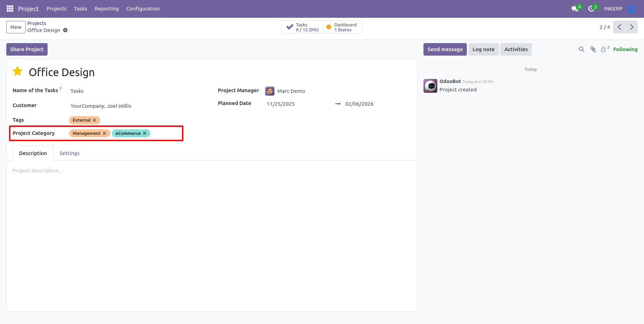Viewport: 644px width, 324px height.
Task: Search messages with the magnifier icon
Action: [x=581, y=49]
